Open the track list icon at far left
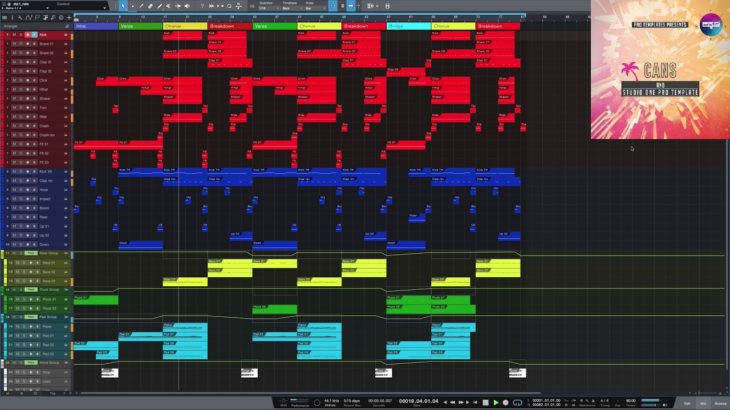Screen dimensions: 730x410 click(x=4, y=18)
